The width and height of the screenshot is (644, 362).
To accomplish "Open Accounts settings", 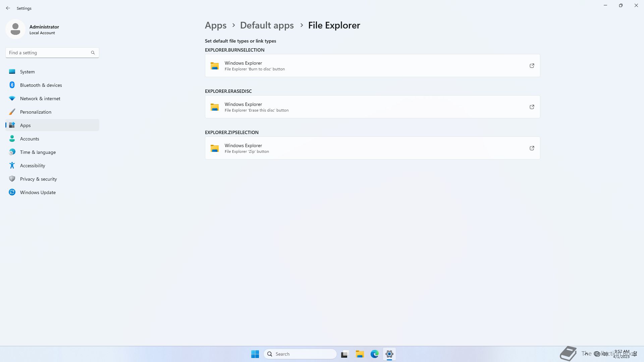I will point(52,139).
